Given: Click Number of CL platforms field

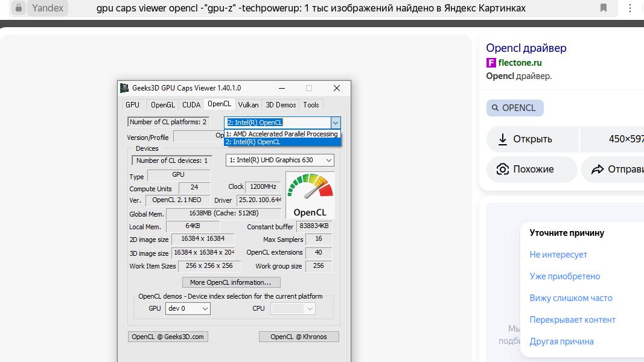Looking at the screenshot, I should point(168,122).
